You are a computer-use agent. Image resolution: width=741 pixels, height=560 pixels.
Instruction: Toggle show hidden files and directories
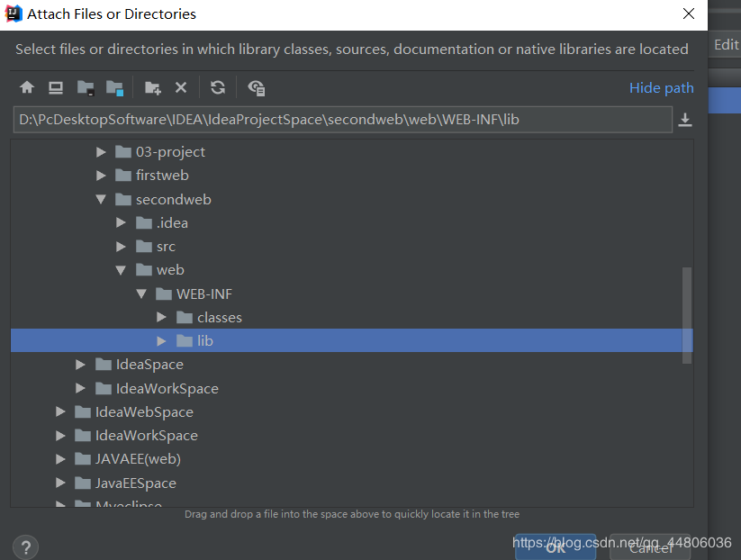[256, 88]
